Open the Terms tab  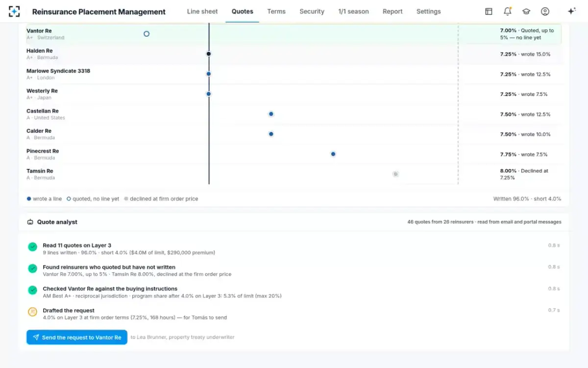[x=276, y=11]
